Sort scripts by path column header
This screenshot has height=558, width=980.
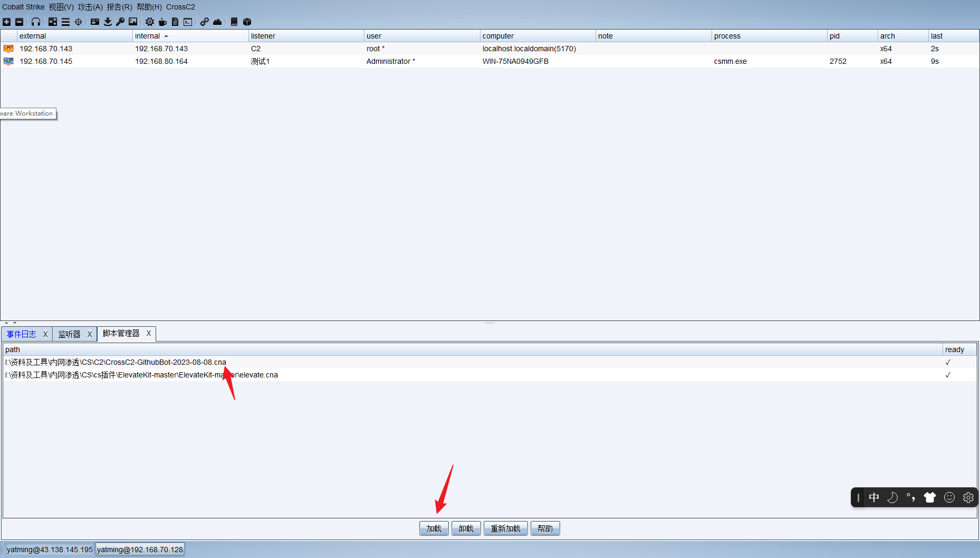click(473, 349)
